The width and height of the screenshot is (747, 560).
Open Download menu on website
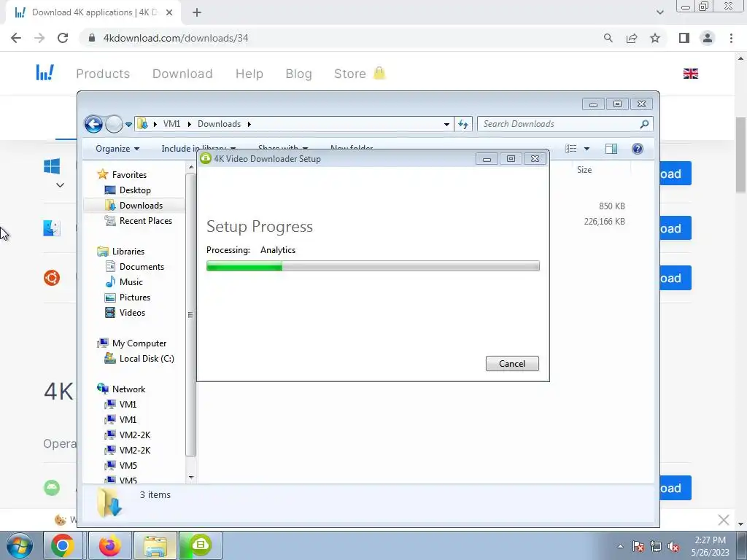pos(182,74)
